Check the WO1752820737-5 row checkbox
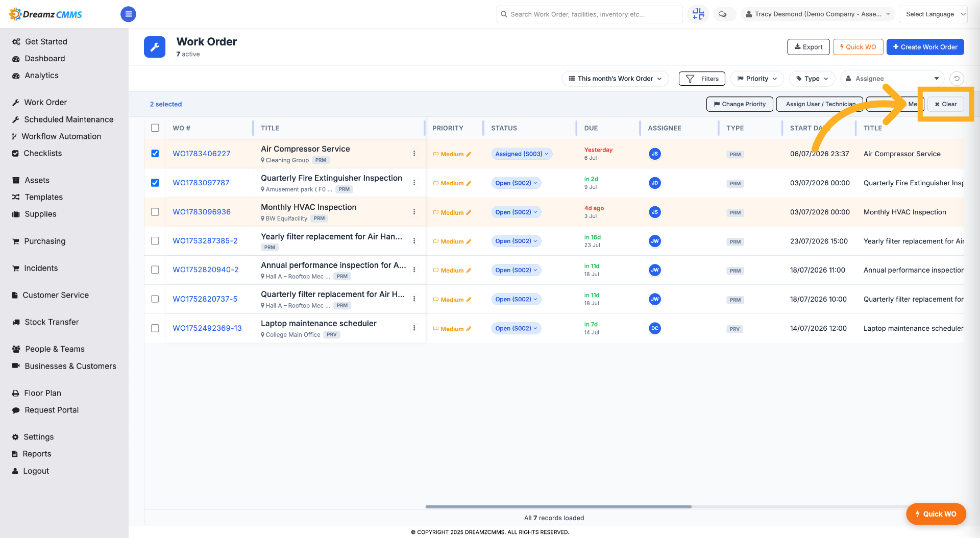Image resolution: width=980 pixels, height=538 pixels. click(x=155, y=299)
